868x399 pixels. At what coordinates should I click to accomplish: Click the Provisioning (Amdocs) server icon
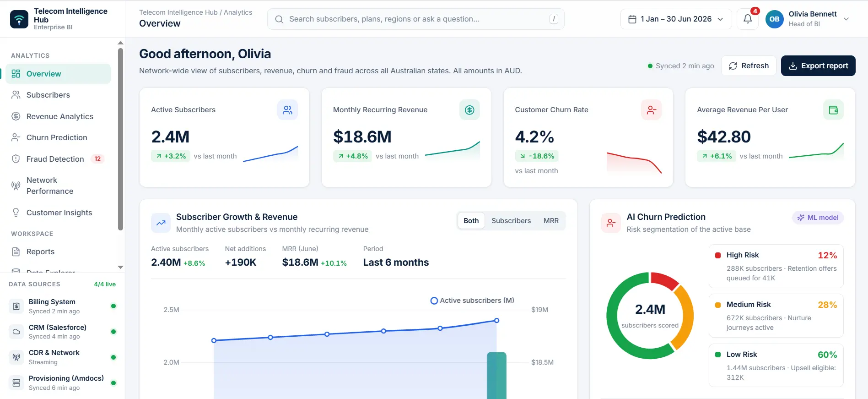click(x=16, y=383)
